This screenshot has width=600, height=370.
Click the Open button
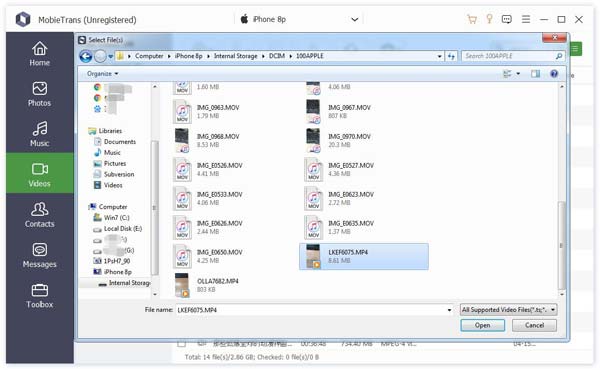pyautogui.click(x=483, y=325)
